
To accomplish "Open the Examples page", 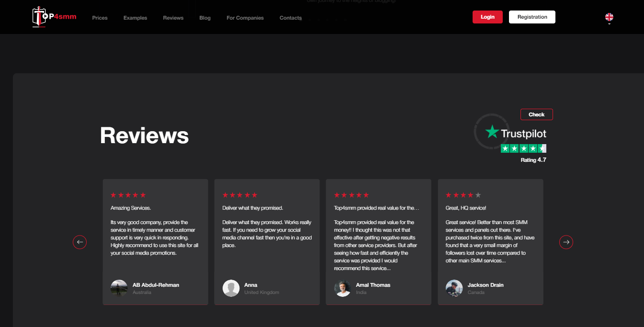I will click(136, 18).
